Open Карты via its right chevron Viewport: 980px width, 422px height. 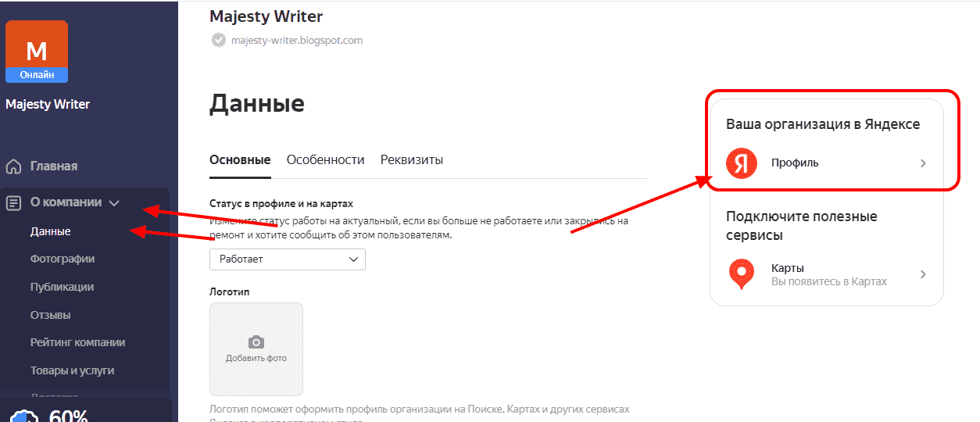[x=923, y=274]
